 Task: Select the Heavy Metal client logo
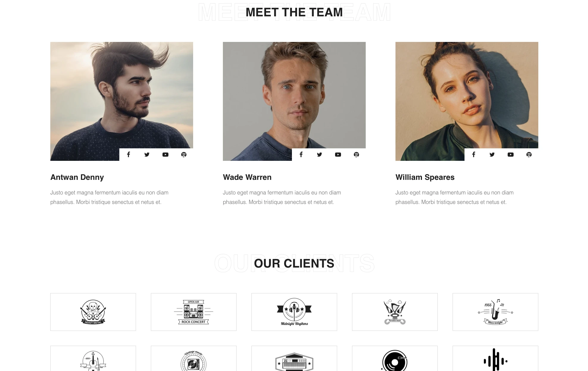(x=93, y=312)
